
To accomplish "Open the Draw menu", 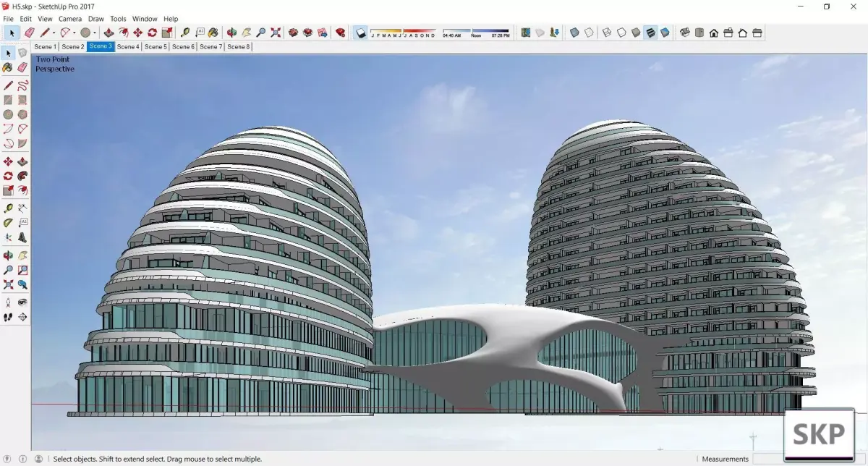I will pyautogui.click(x=96, y=19).
